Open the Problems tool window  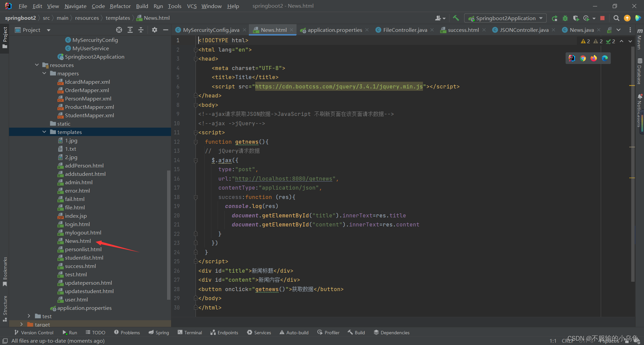click(x=127, y=333)
